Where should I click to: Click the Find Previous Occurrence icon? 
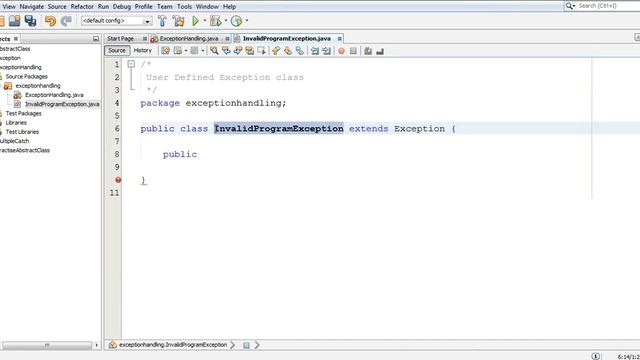click(x=226, y=51)
